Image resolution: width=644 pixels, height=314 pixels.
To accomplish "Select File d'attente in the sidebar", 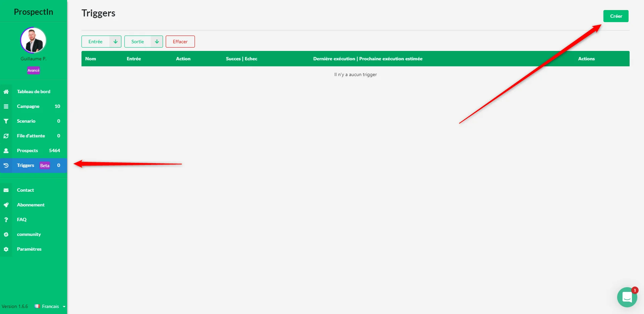I will pyautogui.click(x=34, y=136).
